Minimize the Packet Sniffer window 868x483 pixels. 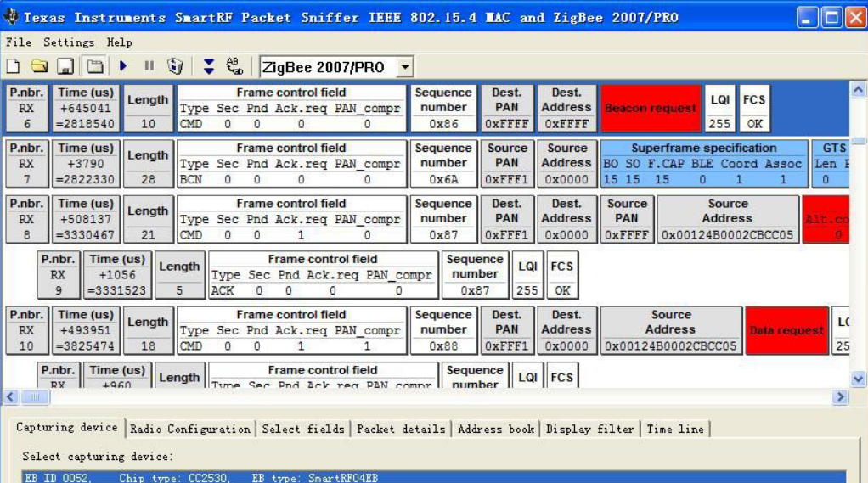click(x=807, y=18)
